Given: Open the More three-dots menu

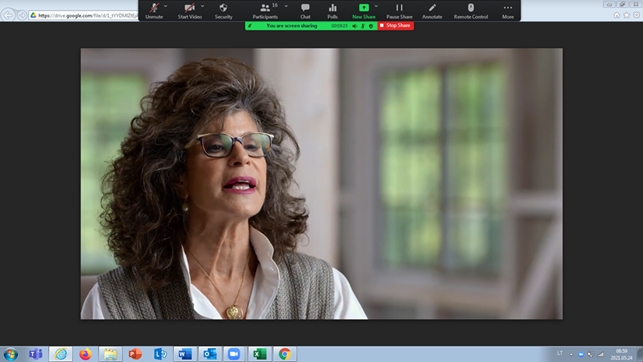Looking at the screenshot, I should click(508, 11).
